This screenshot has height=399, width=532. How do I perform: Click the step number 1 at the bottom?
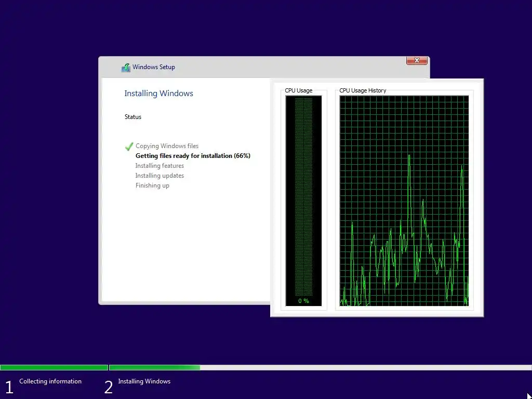click(x=9, y=388)
